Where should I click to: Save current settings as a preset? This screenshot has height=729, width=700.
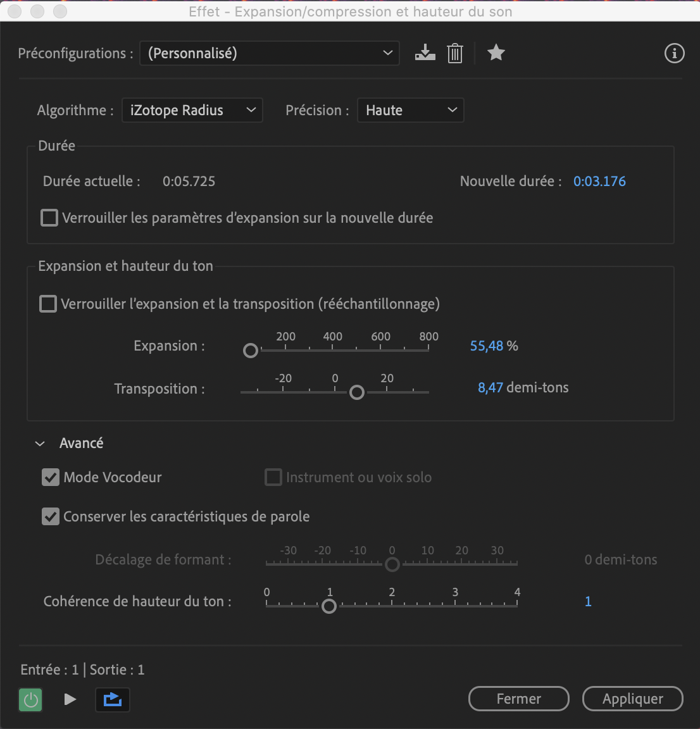pos(425,53)
